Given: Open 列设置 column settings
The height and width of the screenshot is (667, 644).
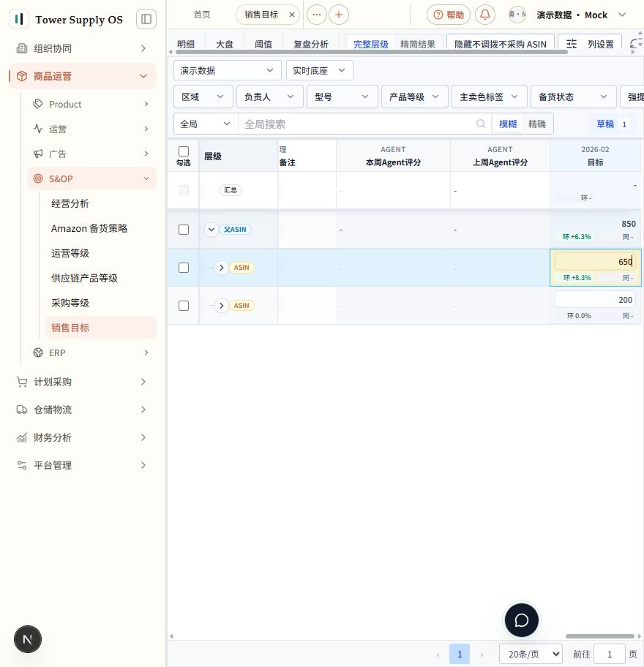Looking at the screenshot, I should [x=590, y=43].
